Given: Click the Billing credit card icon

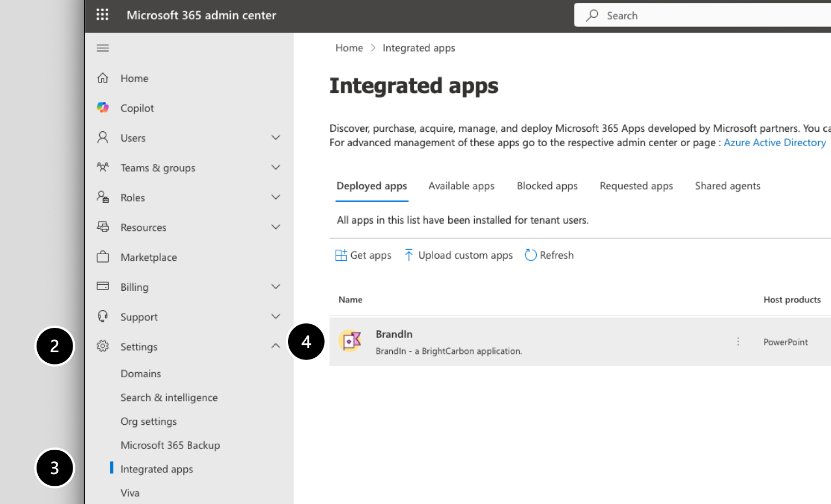Looking at the screenshot, I should 102,286.
